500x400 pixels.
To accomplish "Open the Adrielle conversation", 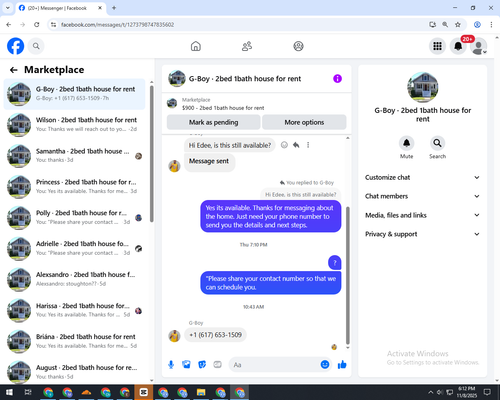I will tap(74, 248).
